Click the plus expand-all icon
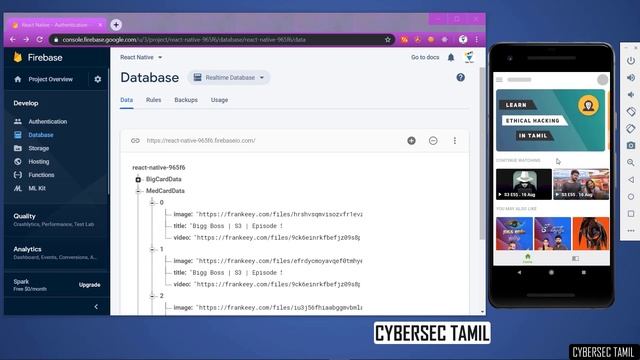Screen dimensions: 640x360 (411, 140)
